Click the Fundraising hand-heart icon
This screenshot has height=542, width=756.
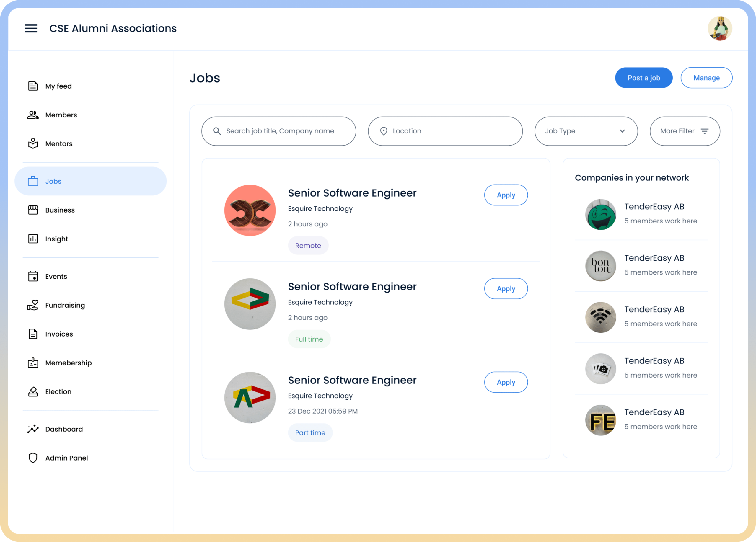pos(33,305)
